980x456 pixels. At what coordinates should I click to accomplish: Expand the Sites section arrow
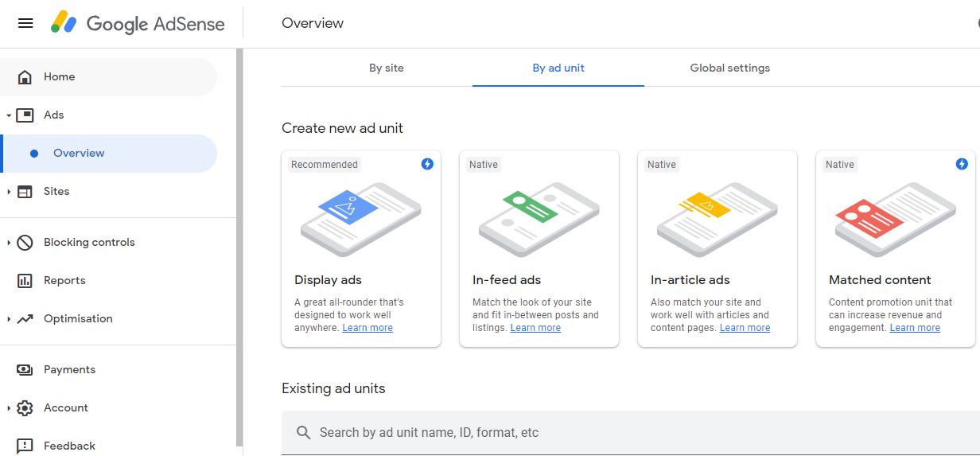coord(9,192)
